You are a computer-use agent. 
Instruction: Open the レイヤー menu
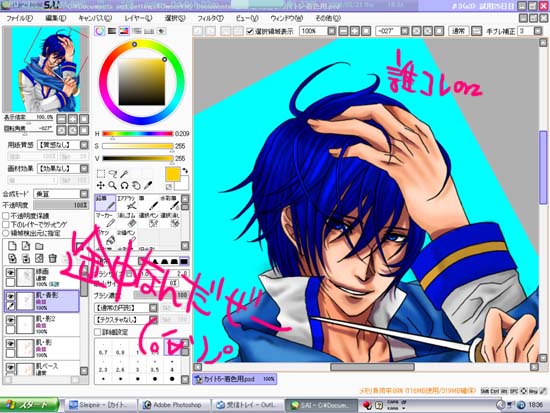click(138, 18)
